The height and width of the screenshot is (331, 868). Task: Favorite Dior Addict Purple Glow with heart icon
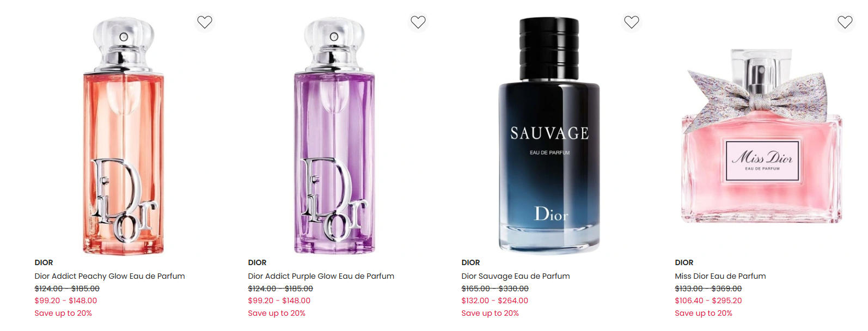(418, 22)
